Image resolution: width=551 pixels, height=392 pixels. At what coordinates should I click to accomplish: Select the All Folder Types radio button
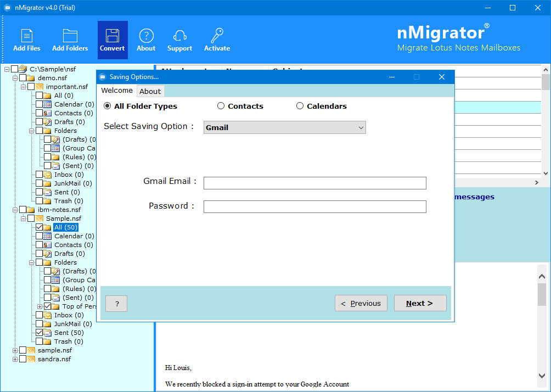point(108,106)
